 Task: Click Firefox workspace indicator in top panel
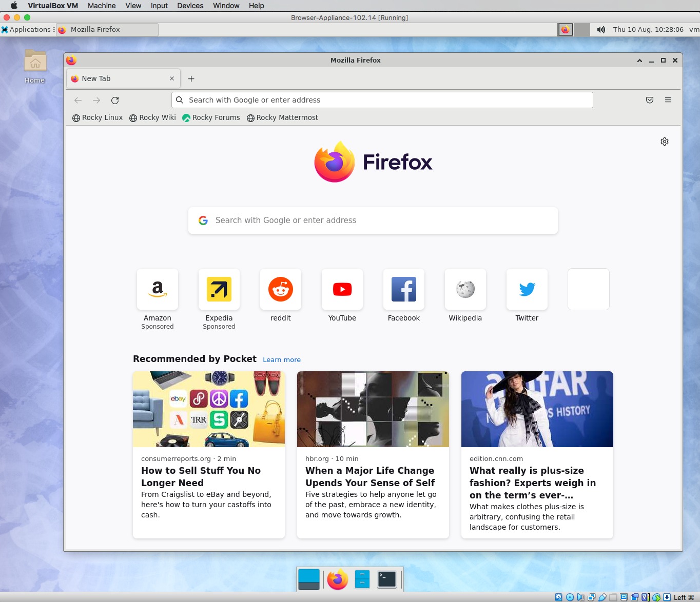566,30
